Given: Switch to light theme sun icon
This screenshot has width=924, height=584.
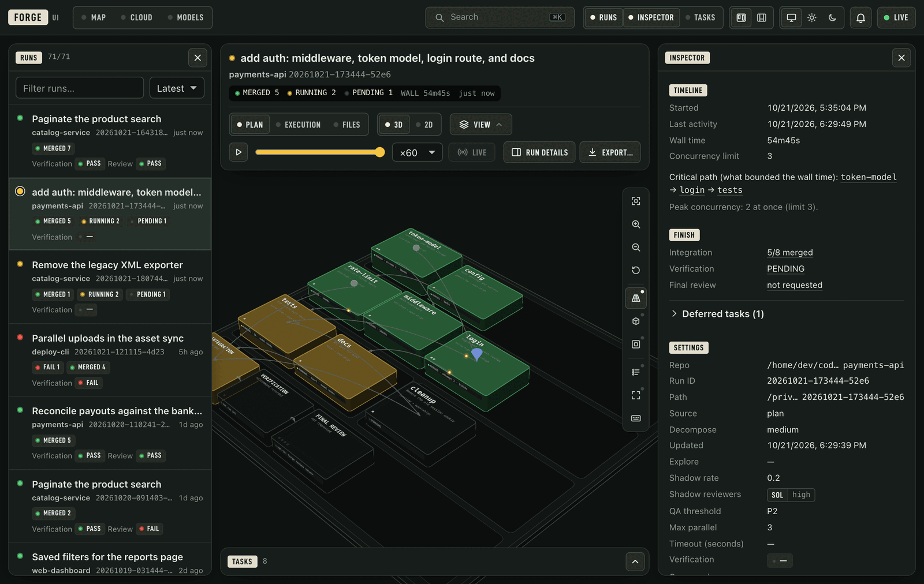Looking at the screenshot, I should [812, 18].
